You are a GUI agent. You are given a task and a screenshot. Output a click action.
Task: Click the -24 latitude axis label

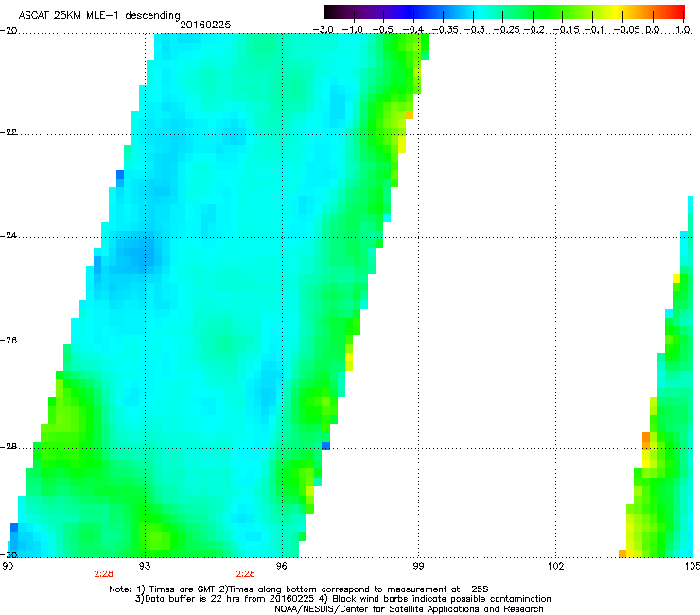coord(9,235)
